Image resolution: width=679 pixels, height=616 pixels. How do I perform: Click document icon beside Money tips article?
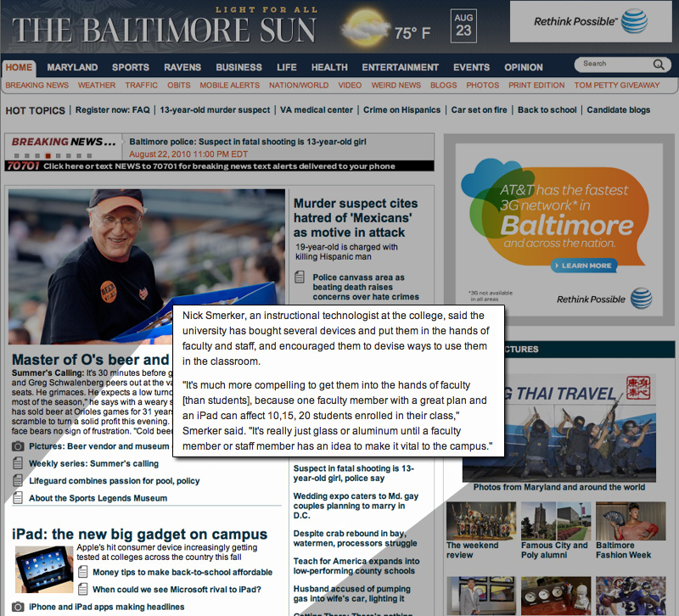coord(83,573)
